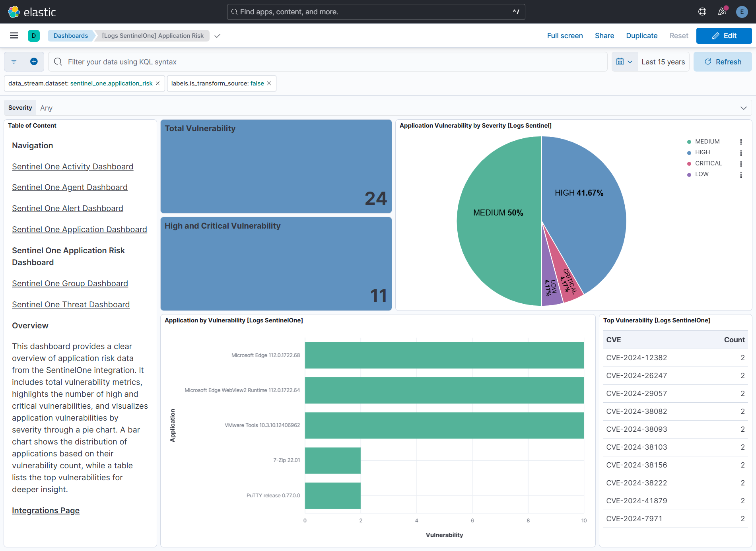Open Sentinel One Group Dashboard link
This screenshot has height=551, width=756.
pos(70,283)
